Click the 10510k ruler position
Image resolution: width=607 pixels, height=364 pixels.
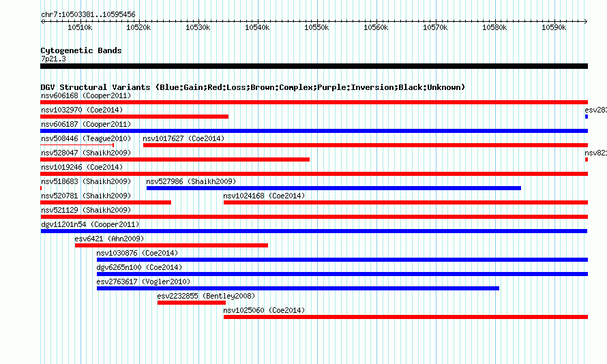(80, 27)
